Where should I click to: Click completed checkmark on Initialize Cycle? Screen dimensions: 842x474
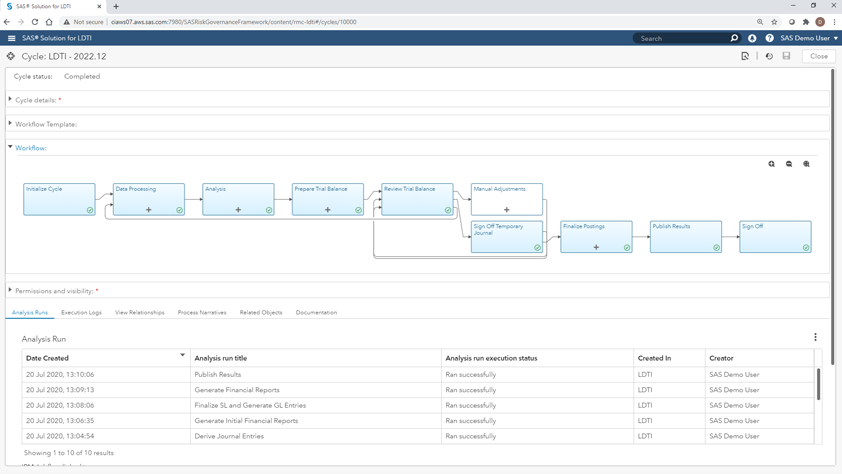coord(90,210)
